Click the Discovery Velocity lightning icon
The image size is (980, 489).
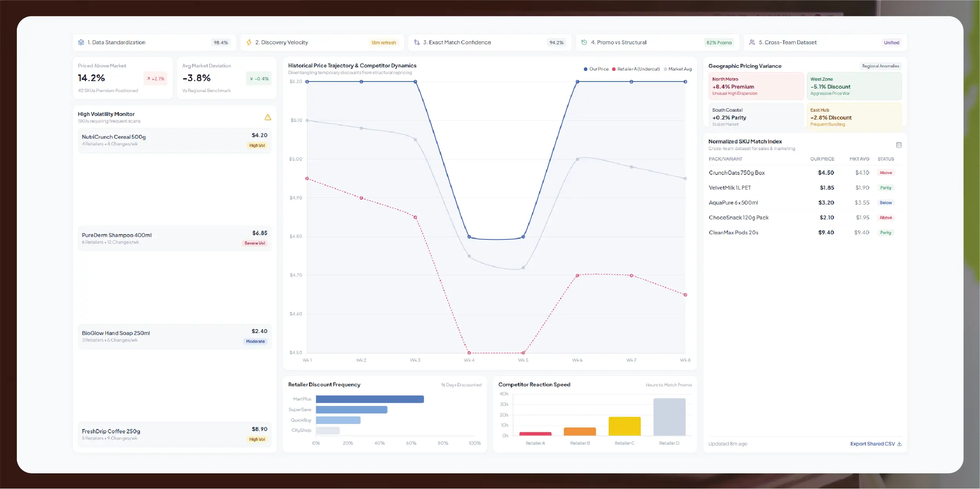click(x=249, y=42)
